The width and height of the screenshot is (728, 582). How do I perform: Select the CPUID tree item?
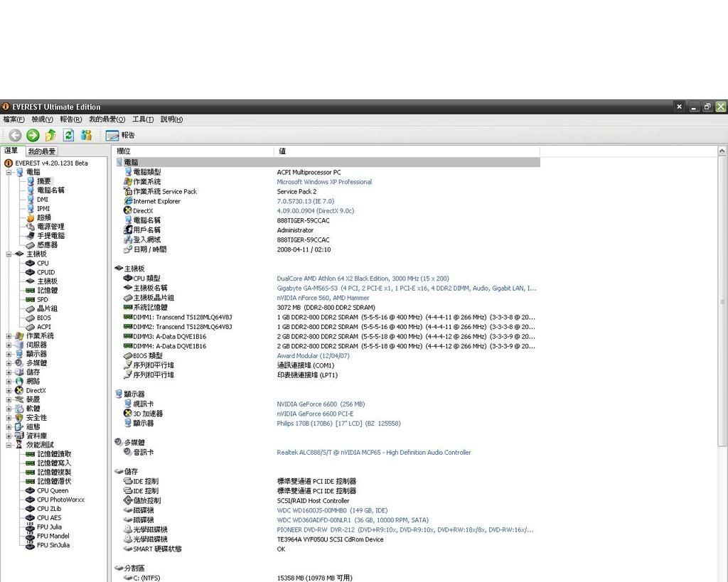(46, 272)
